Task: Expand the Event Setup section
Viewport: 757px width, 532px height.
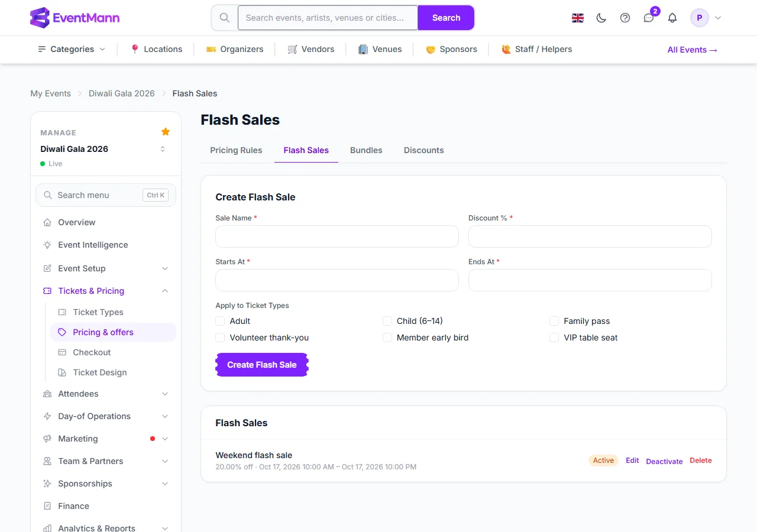Action: [x=165, y=268]
